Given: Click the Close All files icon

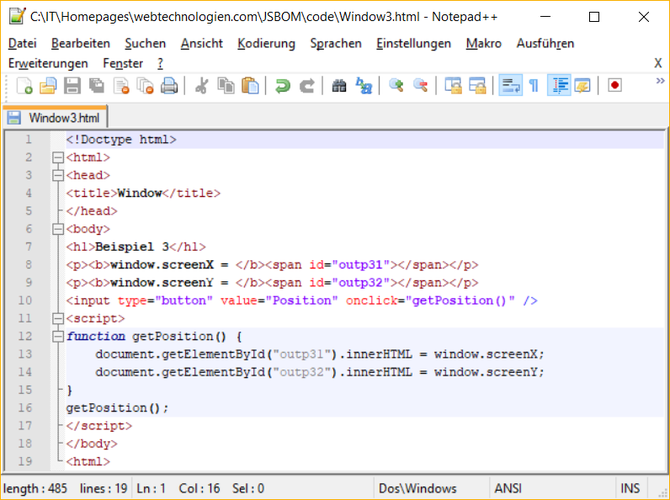Looking at the screenshot, I should click(x=145, y=85).
